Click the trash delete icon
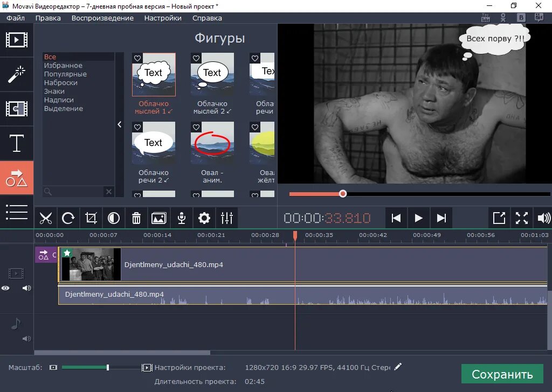The image size is (552, 392). tap(136, 218)
